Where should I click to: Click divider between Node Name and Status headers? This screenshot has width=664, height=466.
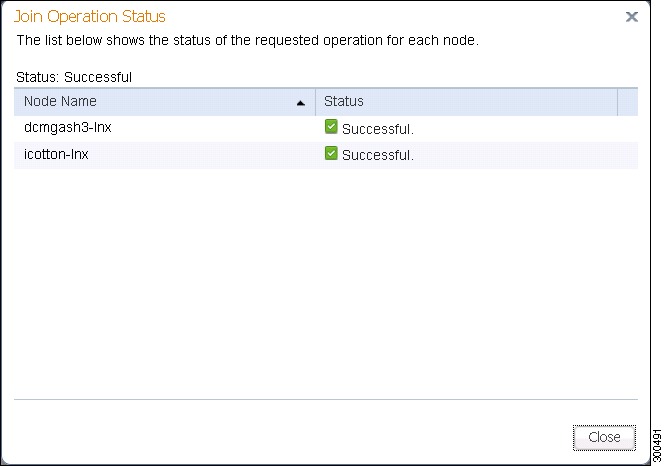pyautogui.click(x=315, y=102)
